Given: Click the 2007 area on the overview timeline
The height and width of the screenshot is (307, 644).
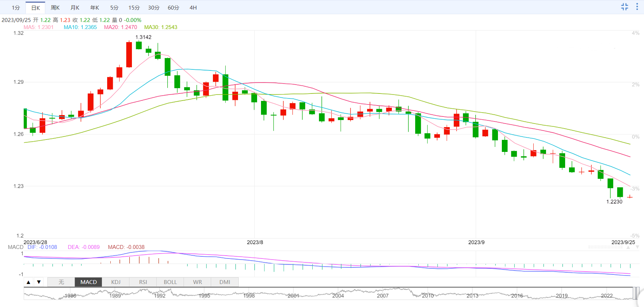Looking at the screenshot, I should pos(382,295).
